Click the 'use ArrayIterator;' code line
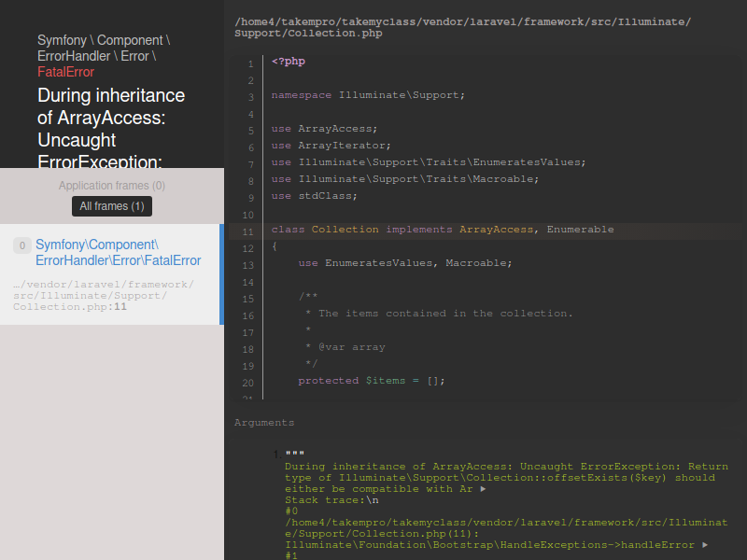 click(x=331, y=146)
